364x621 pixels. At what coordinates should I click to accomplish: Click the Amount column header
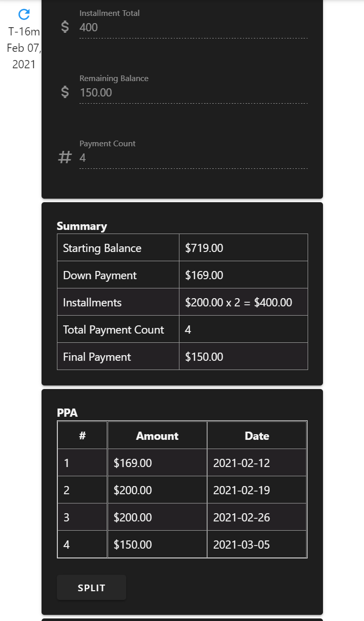[x=157, y=436]
